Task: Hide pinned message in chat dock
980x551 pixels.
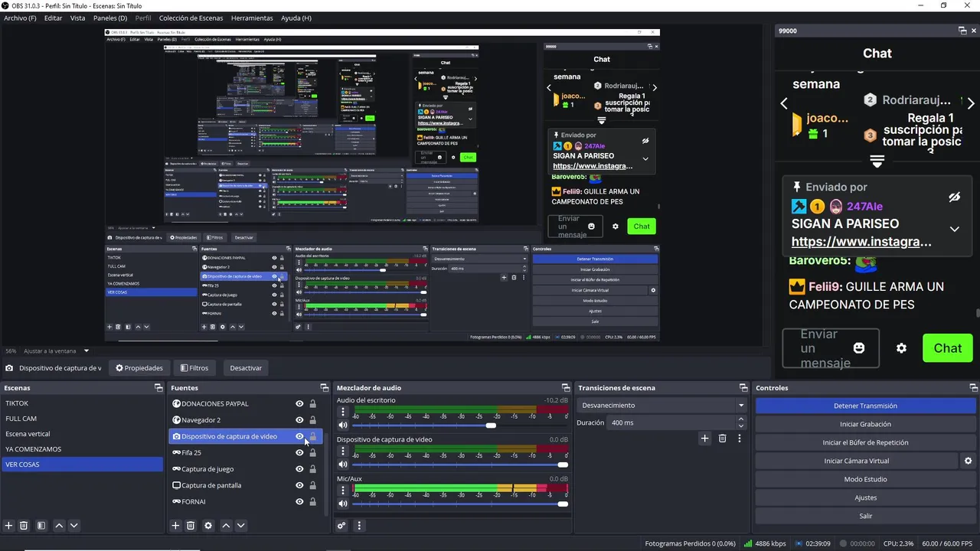Action: click(954, 197)
